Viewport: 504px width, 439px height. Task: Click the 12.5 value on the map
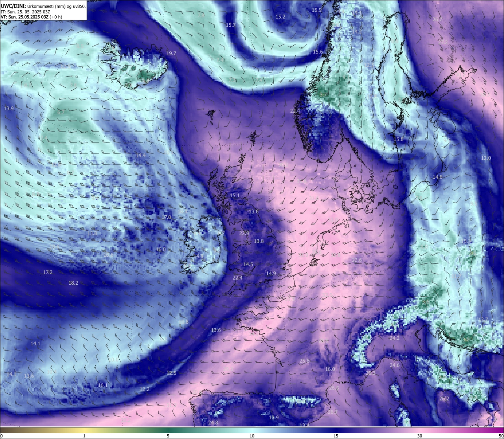coord(171,373)
